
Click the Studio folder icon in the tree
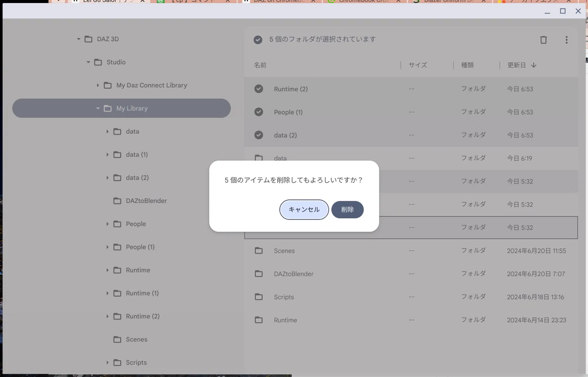(x=98, y=62)
